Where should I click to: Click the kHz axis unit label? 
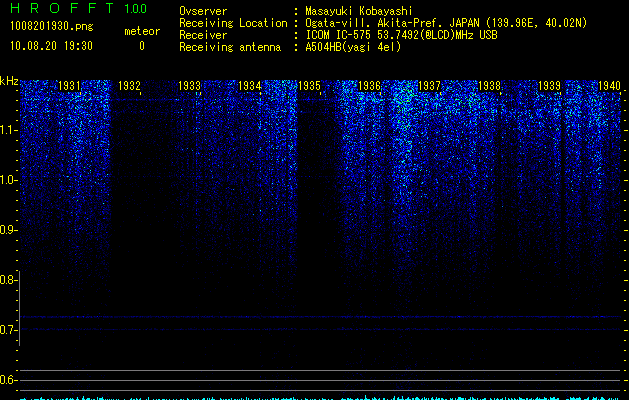9,81
